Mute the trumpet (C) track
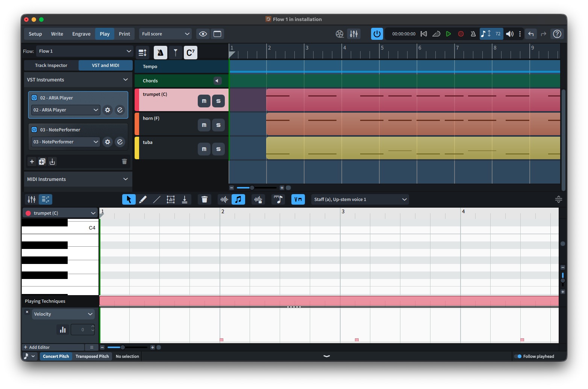The image size is (588, 389). click(x=204, y=101)
